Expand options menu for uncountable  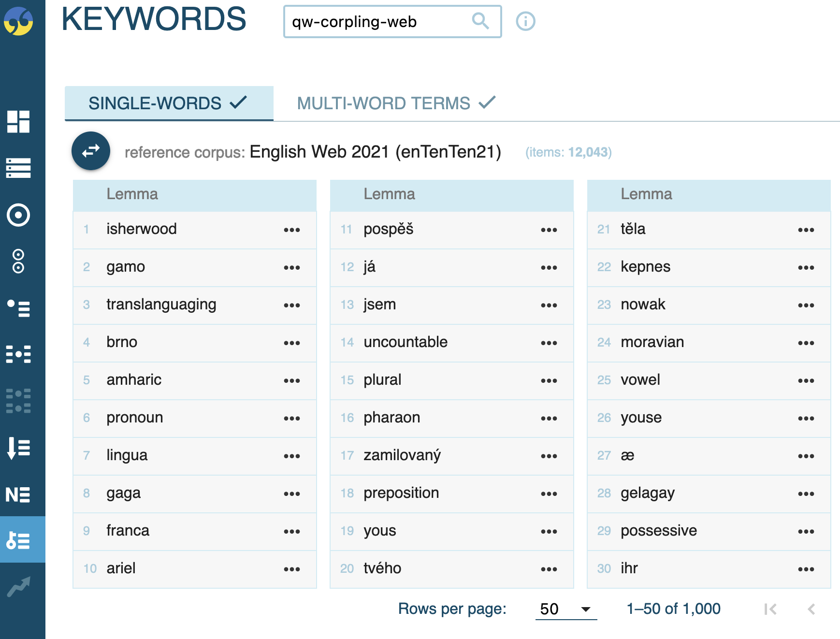point(549,343)
